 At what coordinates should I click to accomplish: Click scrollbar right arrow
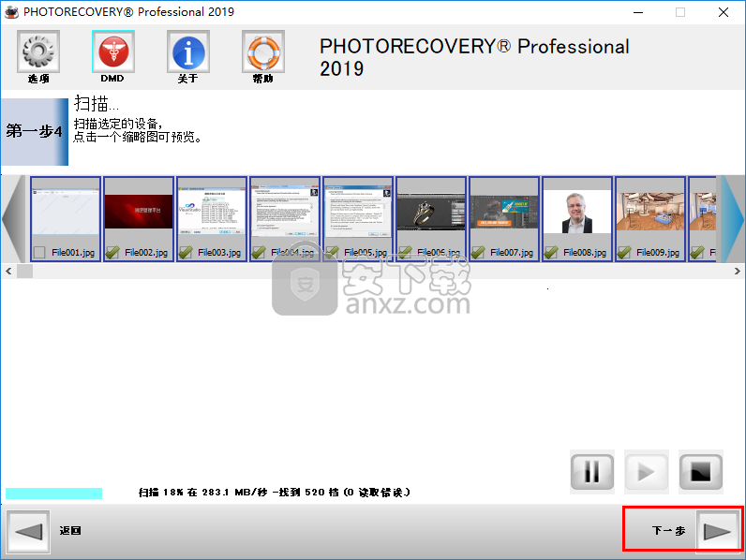pos(737,271)
